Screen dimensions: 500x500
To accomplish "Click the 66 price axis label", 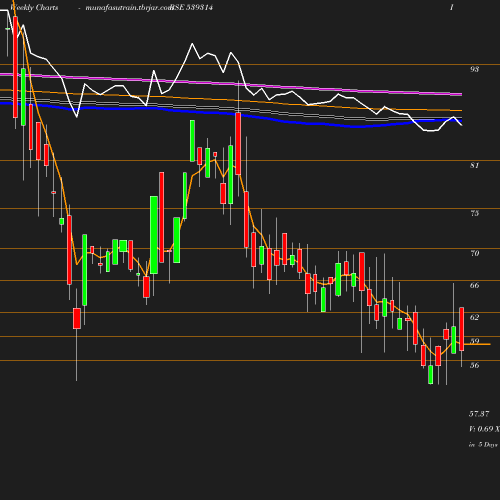I will (474, 285).
